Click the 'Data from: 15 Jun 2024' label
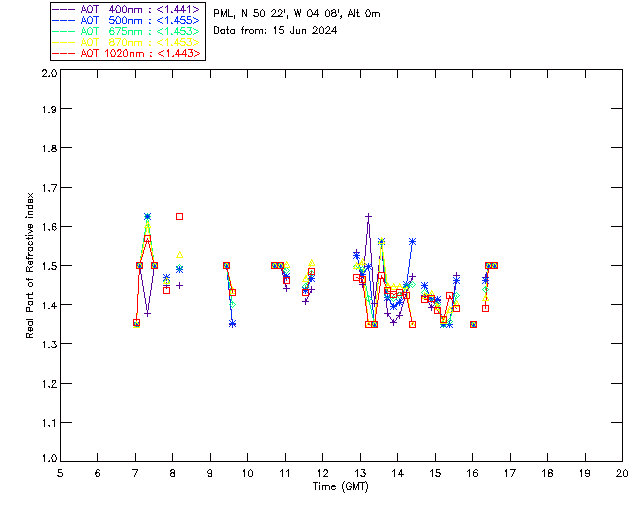Viewport: 640px width, 512px height. click(275, 31)
